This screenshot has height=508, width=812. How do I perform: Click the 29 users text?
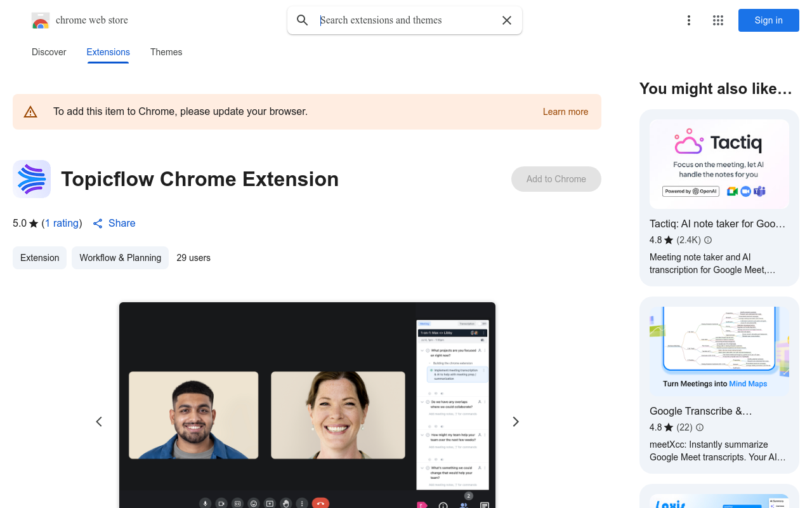click(x=193, y=258)
